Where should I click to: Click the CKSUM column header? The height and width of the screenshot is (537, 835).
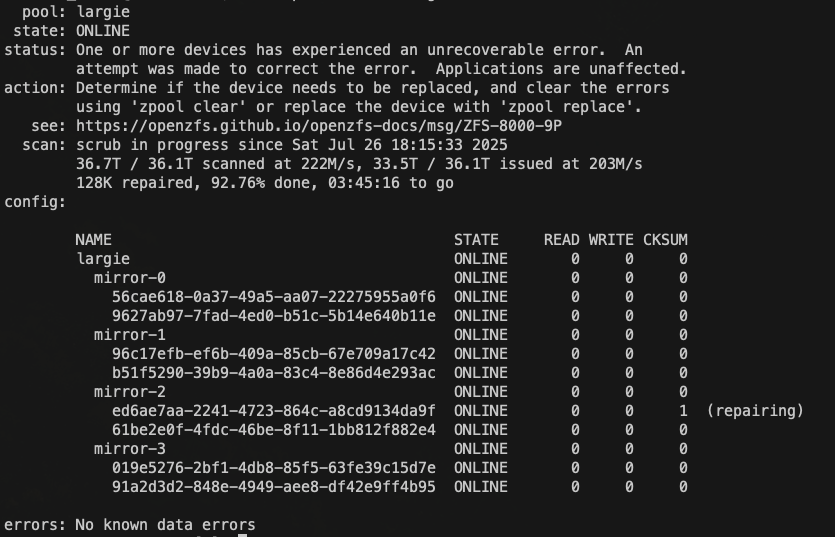665,240
